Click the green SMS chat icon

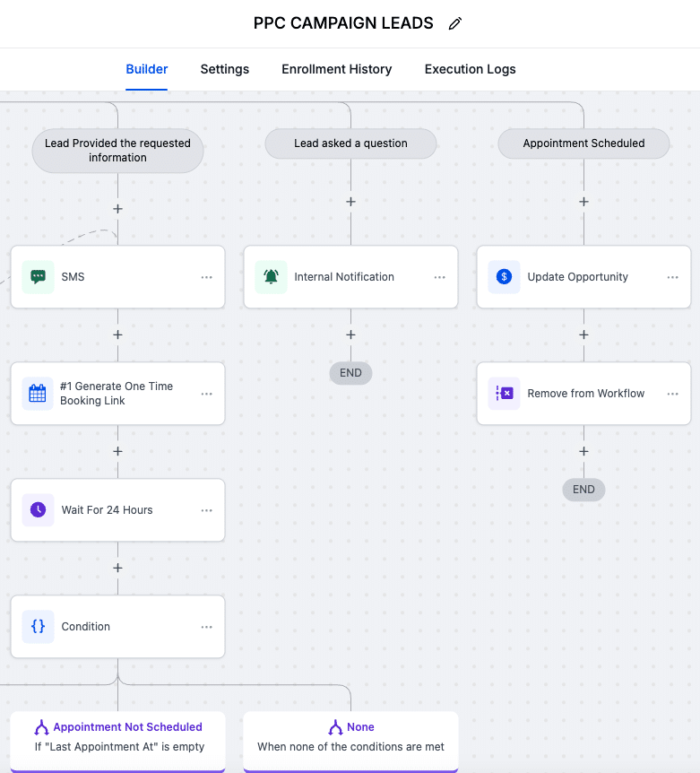tap(38, 277)
